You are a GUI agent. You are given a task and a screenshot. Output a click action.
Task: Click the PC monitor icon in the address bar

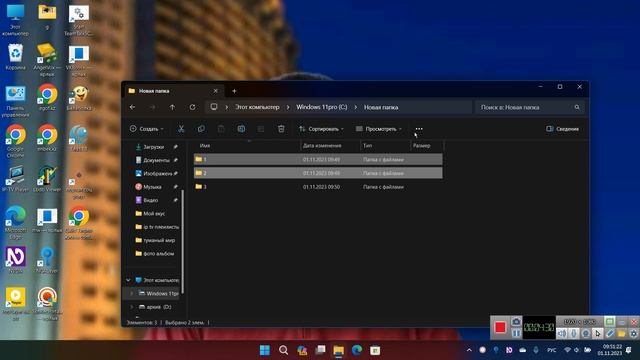[214, 107]
